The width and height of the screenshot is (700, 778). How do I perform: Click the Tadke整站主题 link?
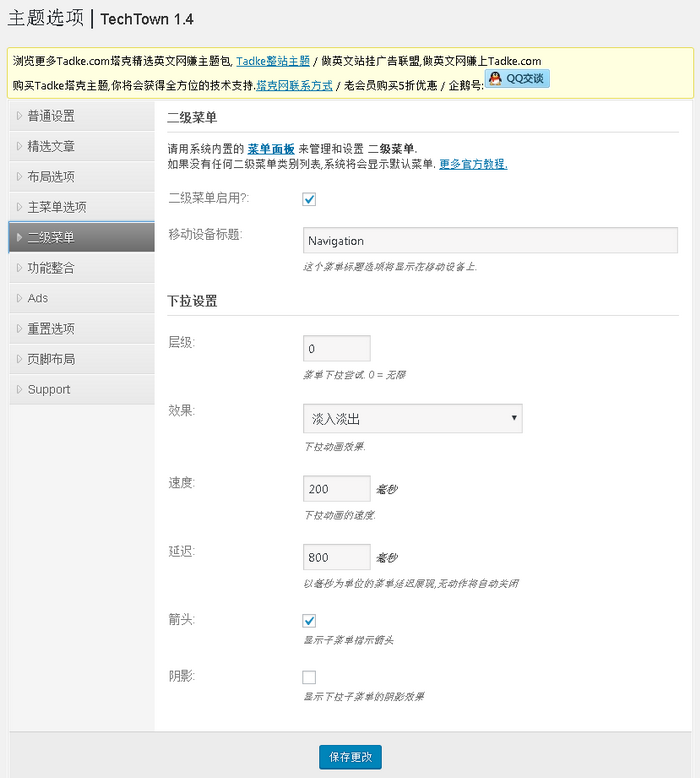[272, 61]
